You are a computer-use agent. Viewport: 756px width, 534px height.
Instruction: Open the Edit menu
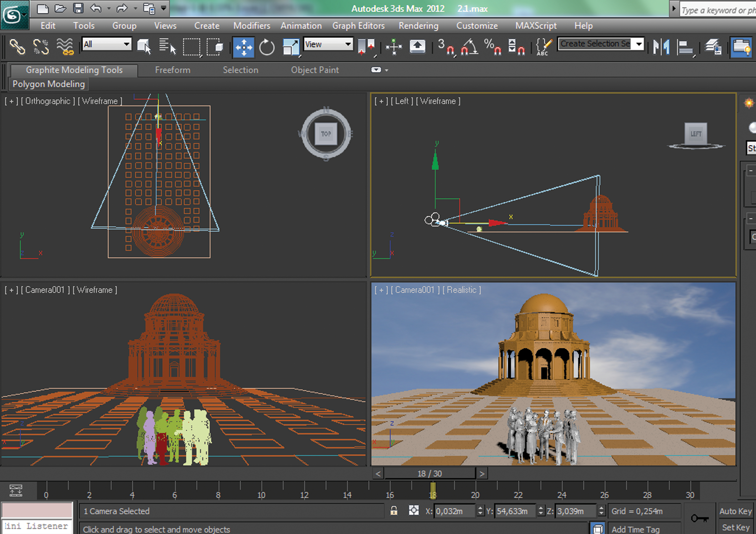click(x=48, y=25)
